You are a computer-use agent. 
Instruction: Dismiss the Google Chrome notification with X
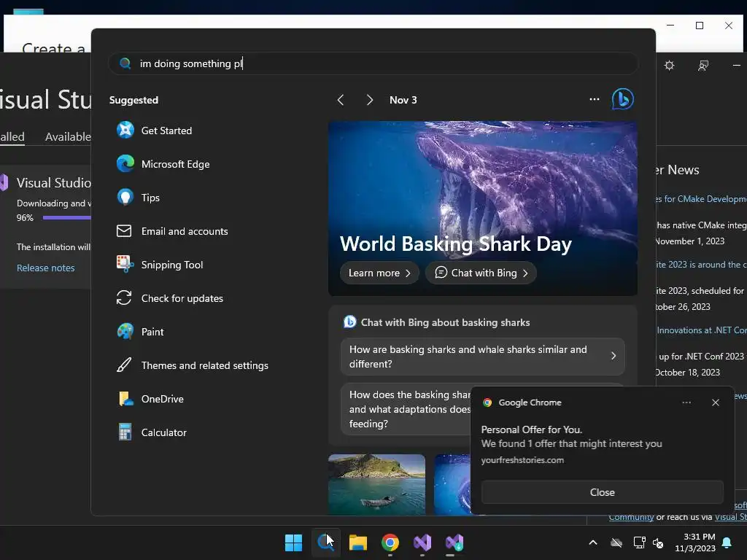tap(716, 402)
